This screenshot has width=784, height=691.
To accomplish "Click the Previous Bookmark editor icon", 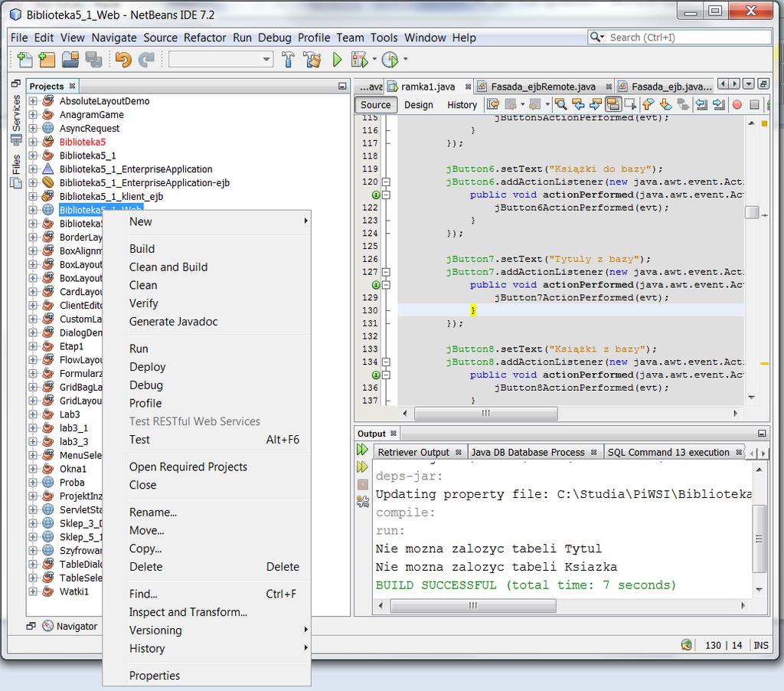I will pyautogui.click(x=648, y=104).
